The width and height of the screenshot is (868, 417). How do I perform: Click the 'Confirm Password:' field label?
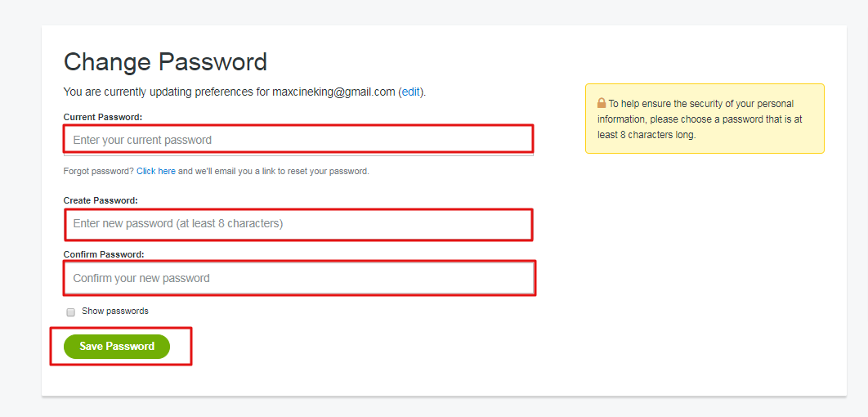pyautogui.click(x=104, y=254)
